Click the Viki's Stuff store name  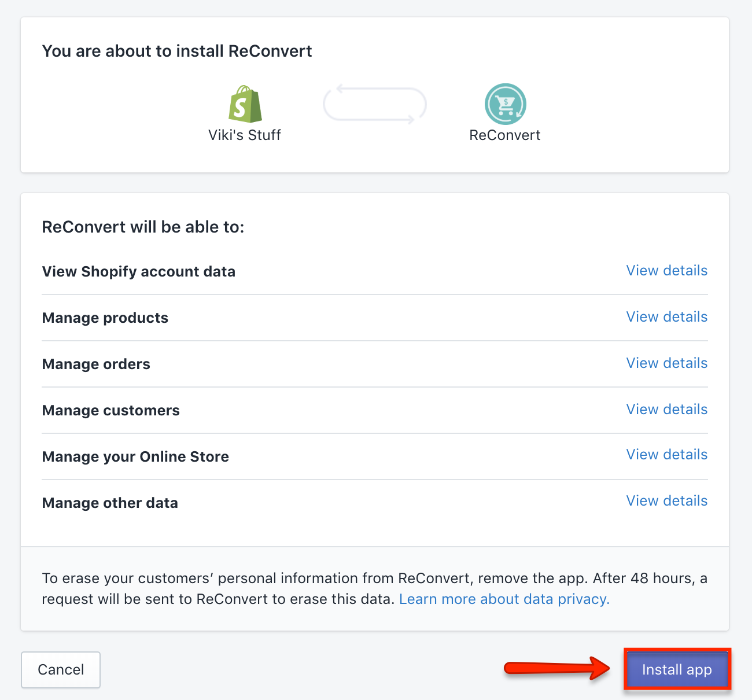tap(245, 135)
